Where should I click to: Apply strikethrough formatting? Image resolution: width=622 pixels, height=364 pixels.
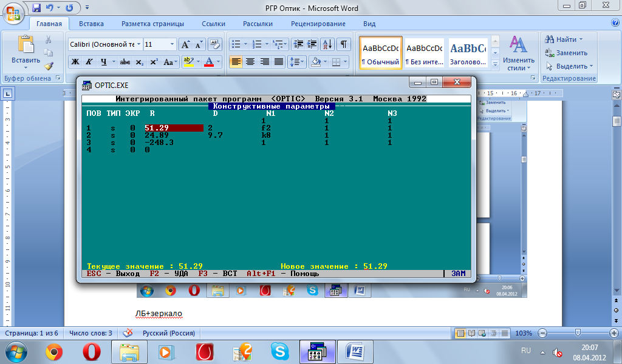[125, 62]
